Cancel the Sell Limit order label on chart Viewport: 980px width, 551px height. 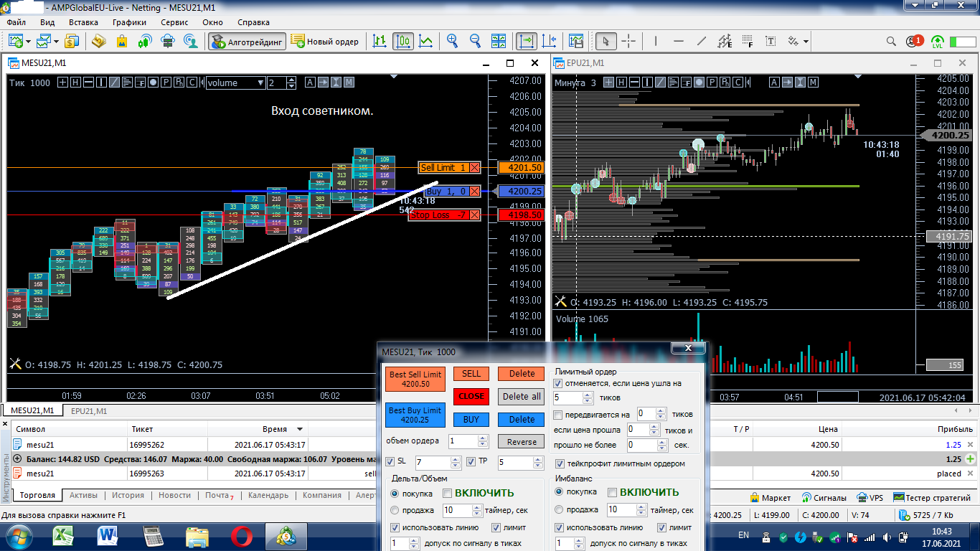(x=475, y=168)
